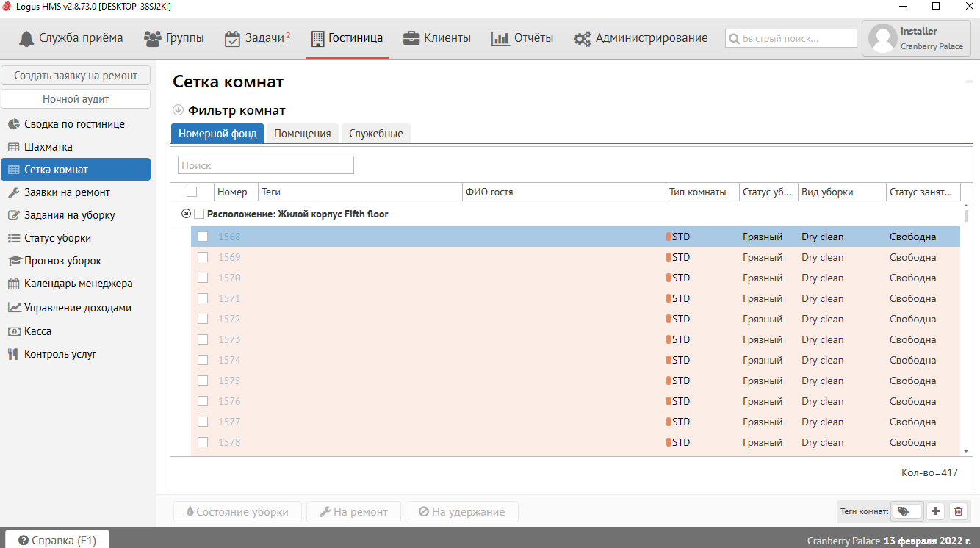Viewport: 980px width, 548px height.
Task: Tick the checkbox for room 1569
Action: click(x=203, y=257)
